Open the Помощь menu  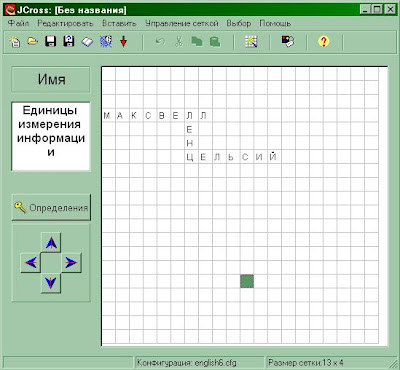pos(275,24)
